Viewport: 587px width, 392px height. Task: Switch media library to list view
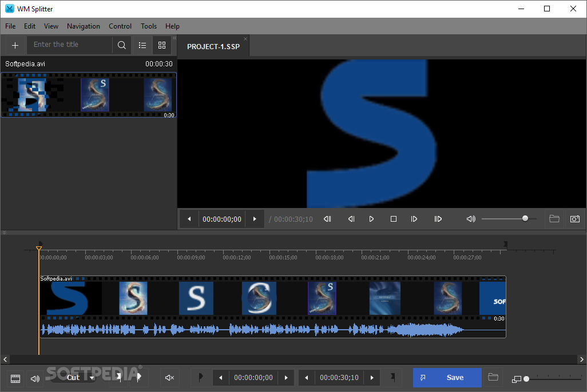click(x=142, y=45)
